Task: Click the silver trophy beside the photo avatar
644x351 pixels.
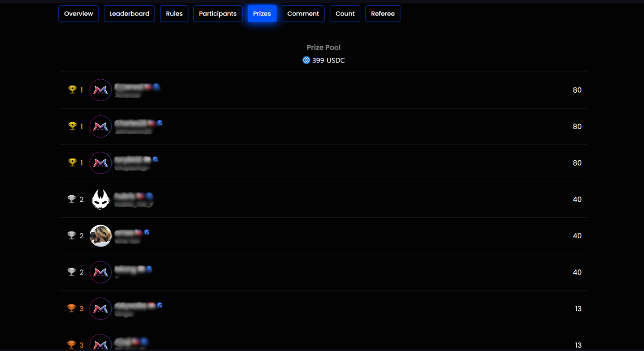Action: 71,235
